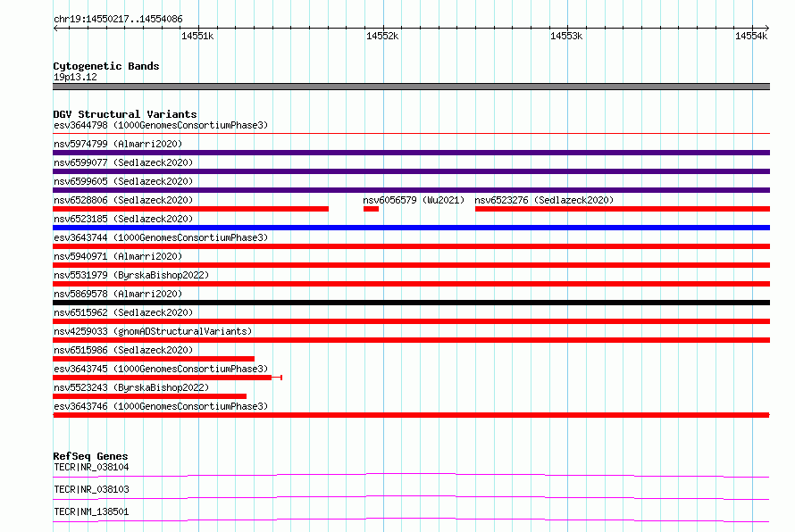Select the TECR|NR_038104 transcript label
Screen dimensions: 795x532
[x=91, y=467]
